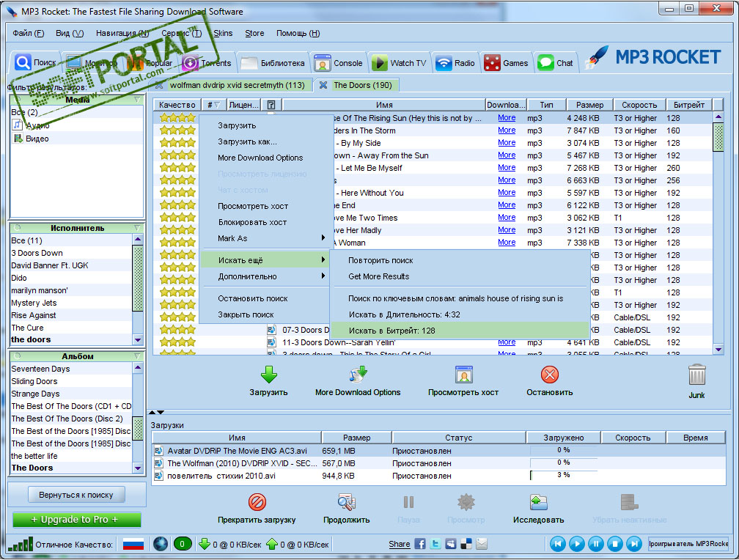Open the Console tab
The width and height of the screenshot is (739, 560).
coord(339,63)
